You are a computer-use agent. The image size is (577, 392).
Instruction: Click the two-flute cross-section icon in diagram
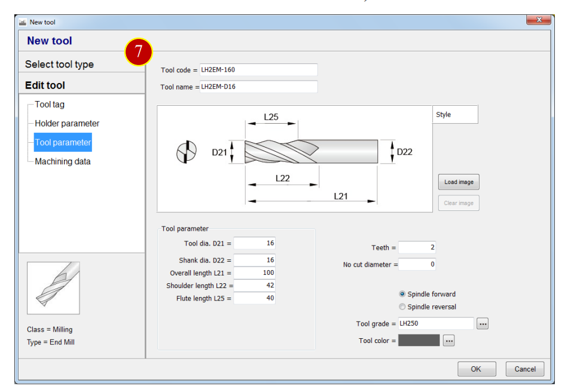click(x=187, y=152)
